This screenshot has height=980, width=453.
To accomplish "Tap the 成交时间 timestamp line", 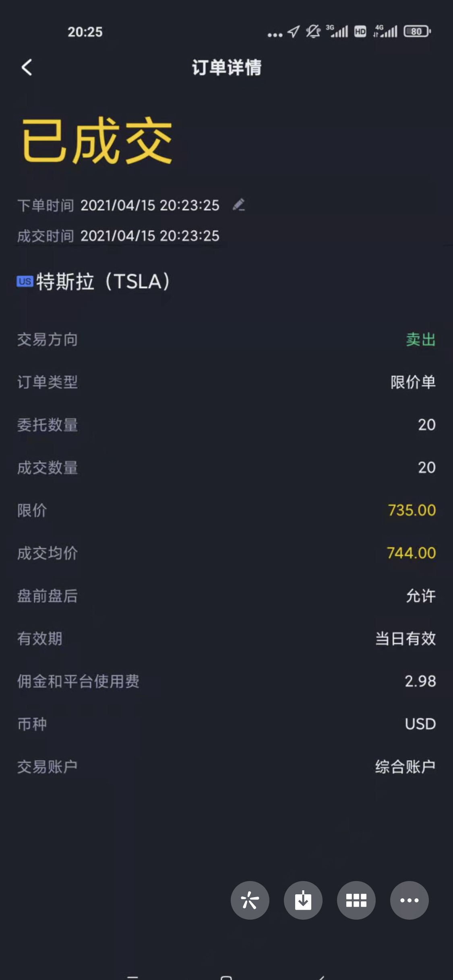I will pos(118,236).
